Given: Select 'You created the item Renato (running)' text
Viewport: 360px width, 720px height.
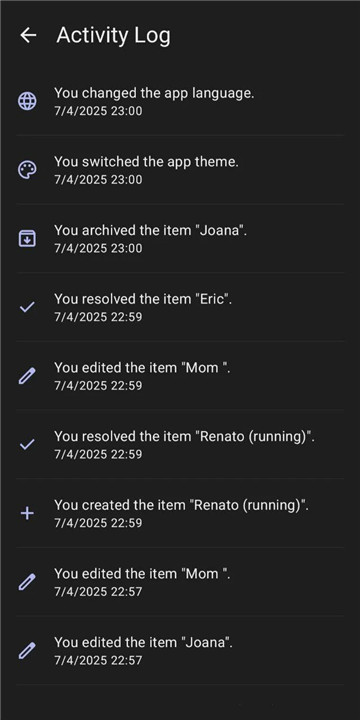Looking at the screenshot, I should coord(181,505).
